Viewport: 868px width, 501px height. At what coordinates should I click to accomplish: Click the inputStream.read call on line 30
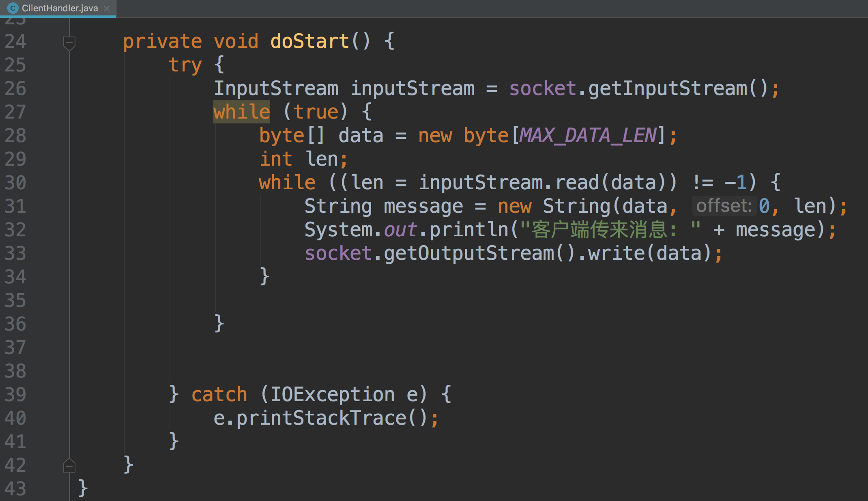pyautogui.click(x=577, y=183)
